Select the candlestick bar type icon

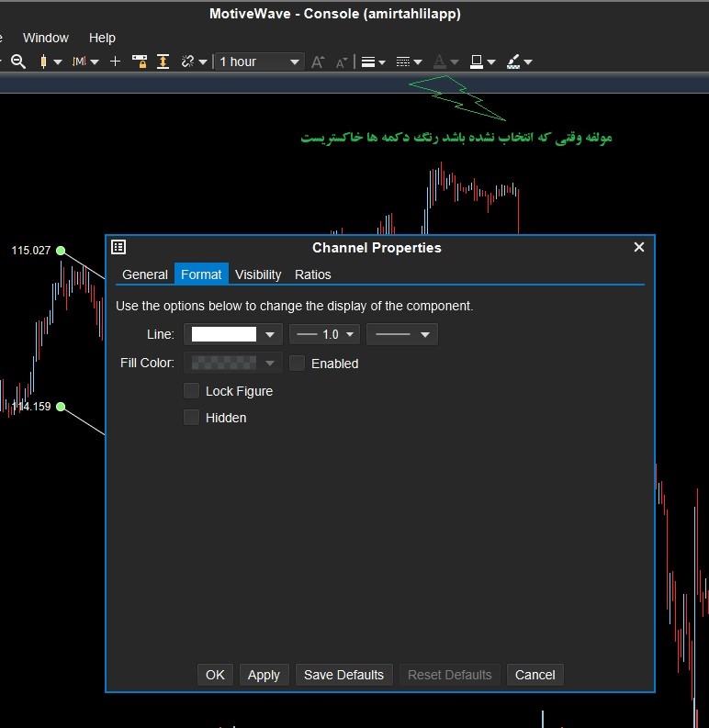coord(43,62)
